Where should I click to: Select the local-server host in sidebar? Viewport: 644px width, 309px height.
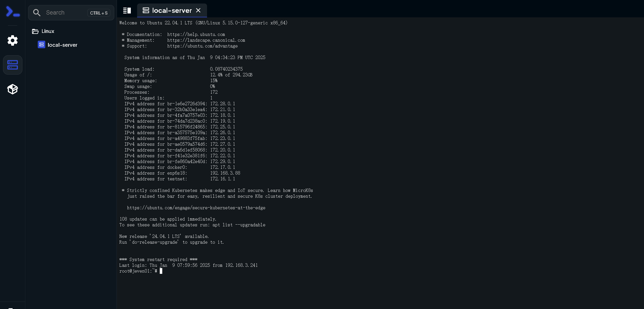(62, 45)
